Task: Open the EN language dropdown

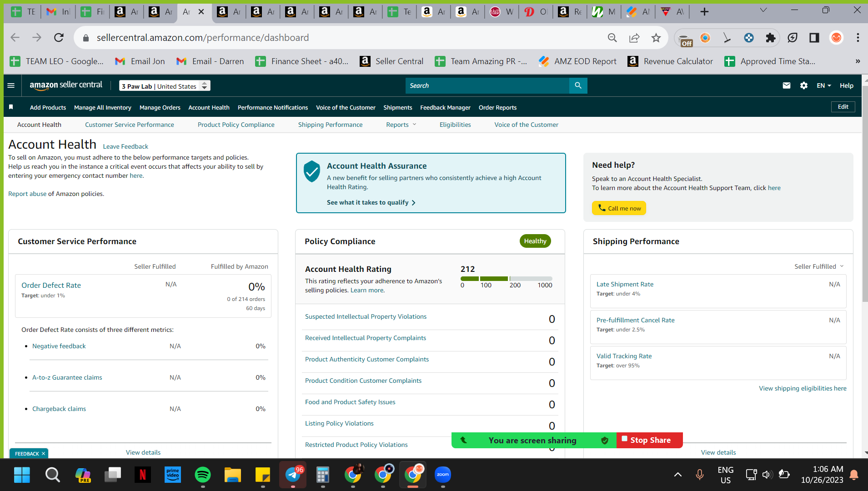Action: coord(823,85)
